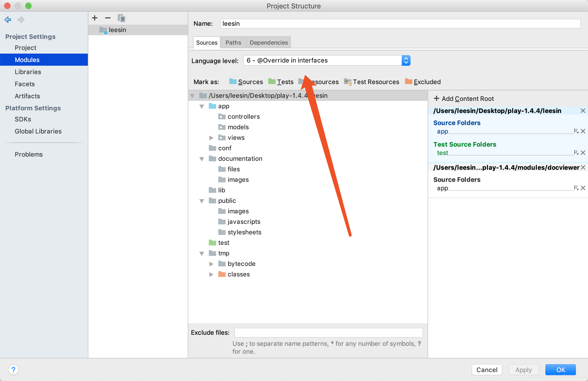Switch to the Dependencies tab
Viewport: 588px width, 381px height.
pos(268,43)
